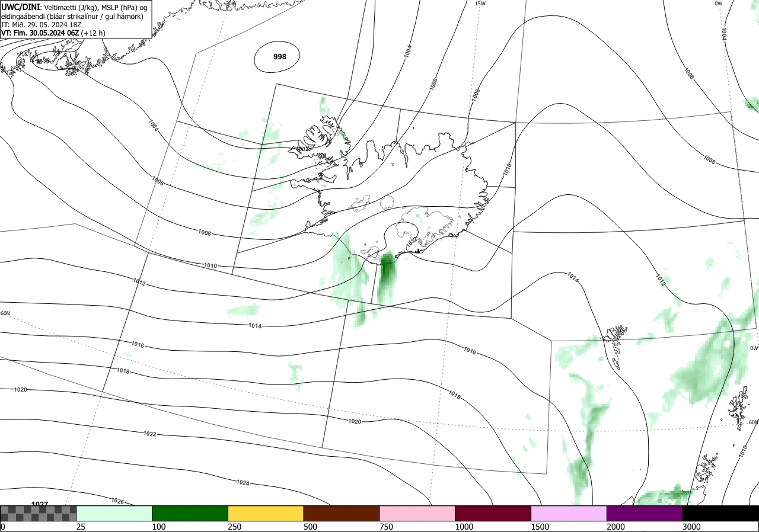
Task: Click the 'UWC/DINI' title text
Action: [x=20, y=7]
